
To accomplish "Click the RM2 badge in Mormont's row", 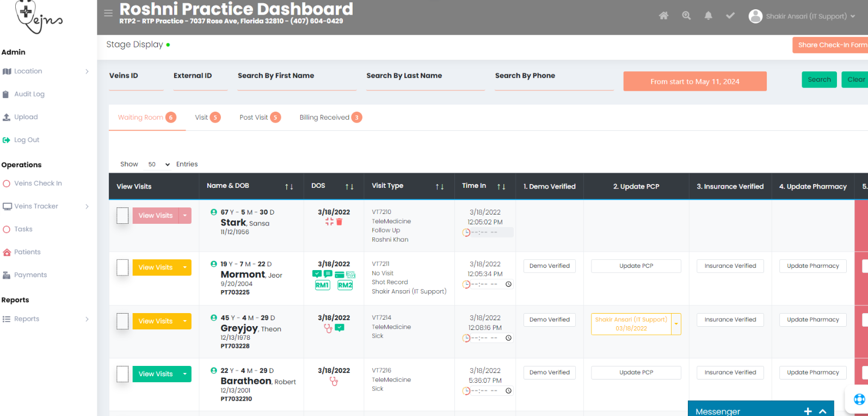I will (345, 285).
